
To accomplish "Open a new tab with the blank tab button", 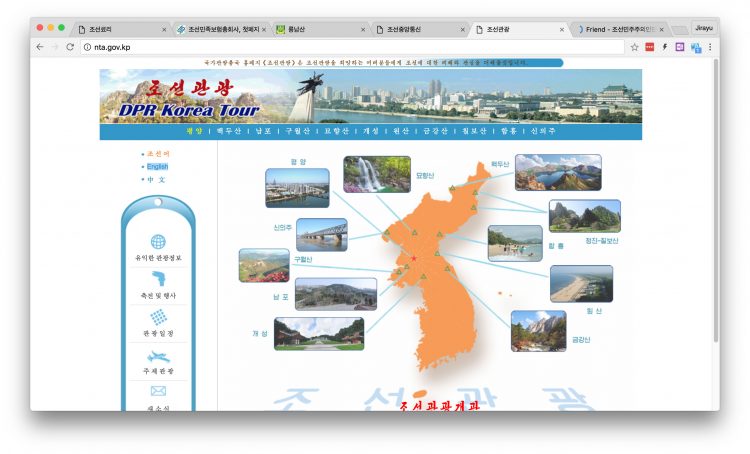I will pyautogui.click(x=679, y=30).
